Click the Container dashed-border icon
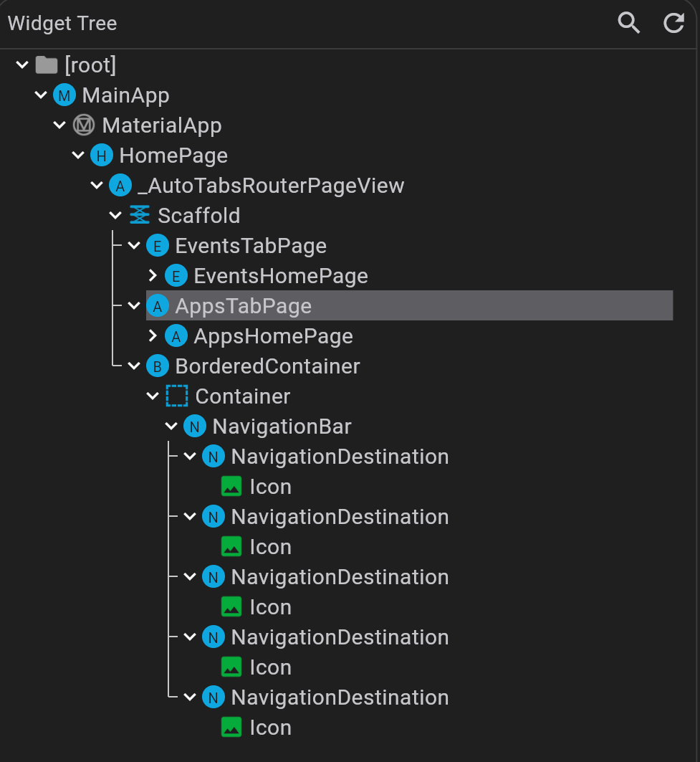 pos(177,396)
